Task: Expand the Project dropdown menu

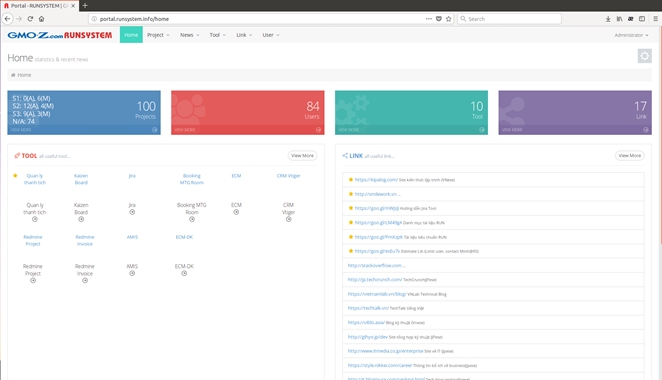Action: click(158, 35)
